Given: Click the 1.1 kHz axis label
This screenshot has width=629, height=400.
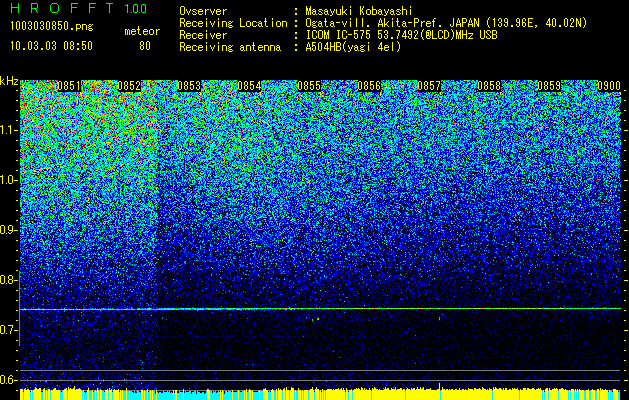Looking at the screenshot, I should (x=9, y=130).
